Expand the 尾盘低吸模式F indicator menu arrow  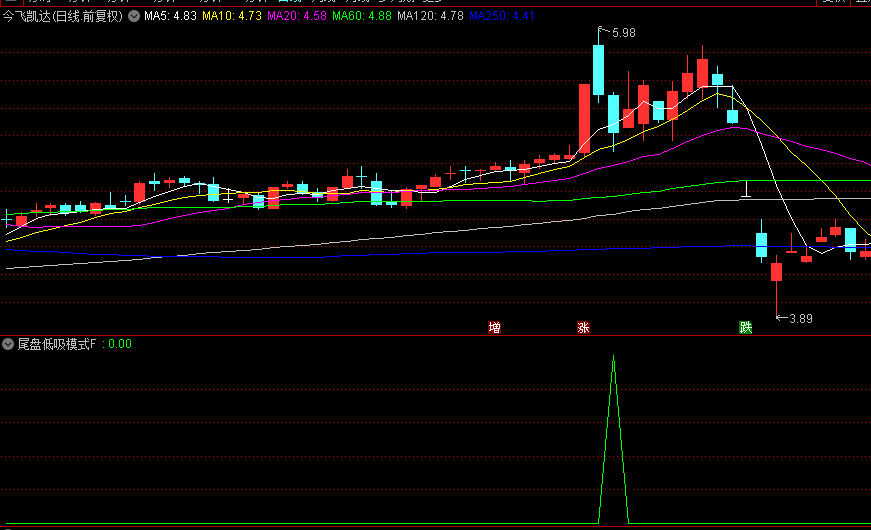click(8, 344)
